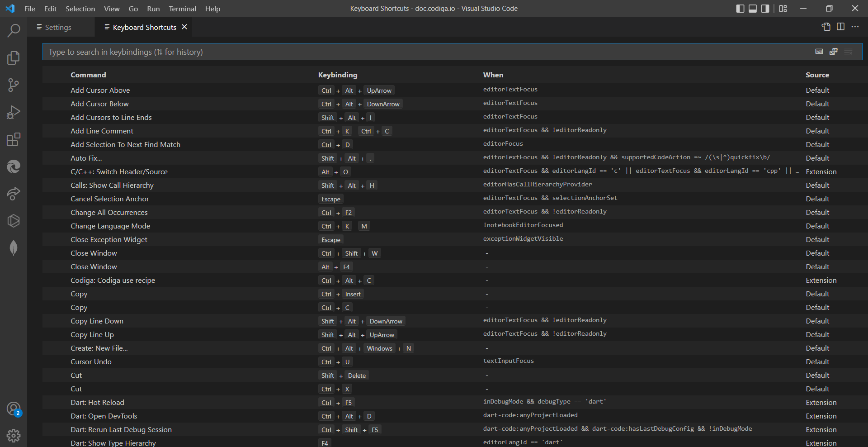
Task: Open the Edit menu
Action: (x=50, y=9)
